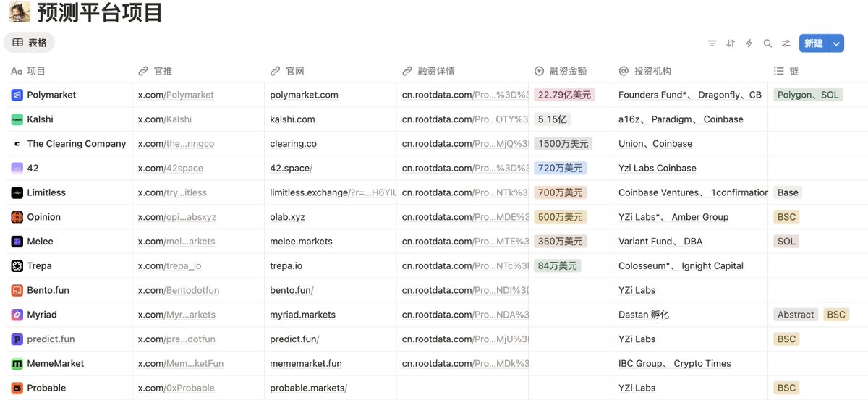868x400 pixels.
Task: Click the 700万美元 funding tag
Action: coord(561,192)
